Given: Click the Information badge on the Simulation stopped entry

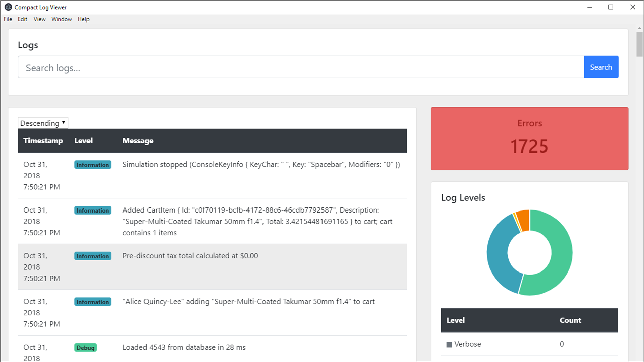Looking at the screenshot, I should (x=93, y=165).
